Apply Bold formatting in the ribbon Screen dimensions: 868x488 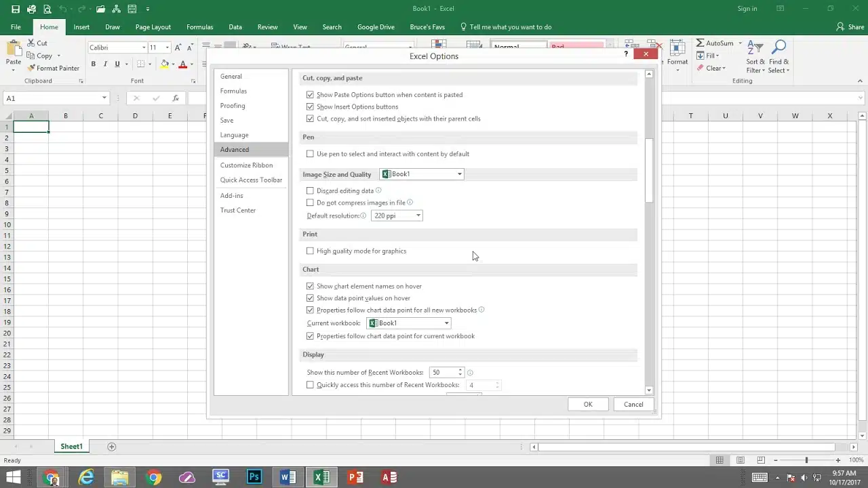[94, 64]
